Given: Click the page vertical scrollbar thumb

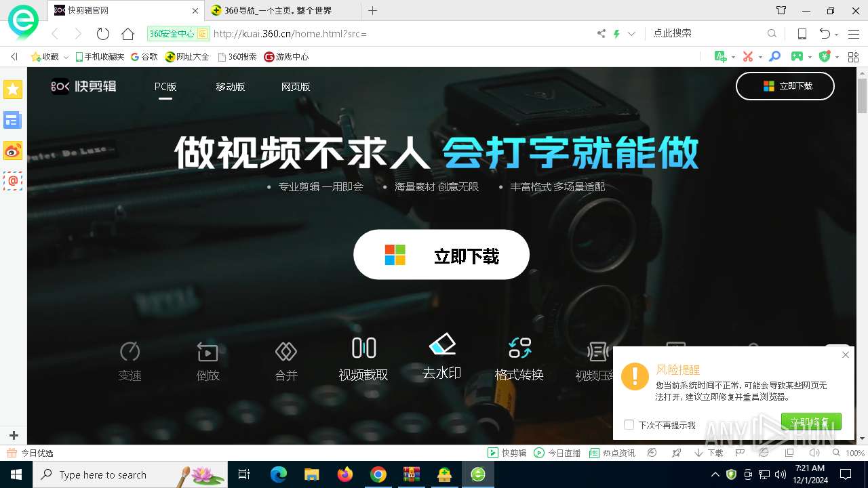Looking at the screenshot, I should (862, 96).
